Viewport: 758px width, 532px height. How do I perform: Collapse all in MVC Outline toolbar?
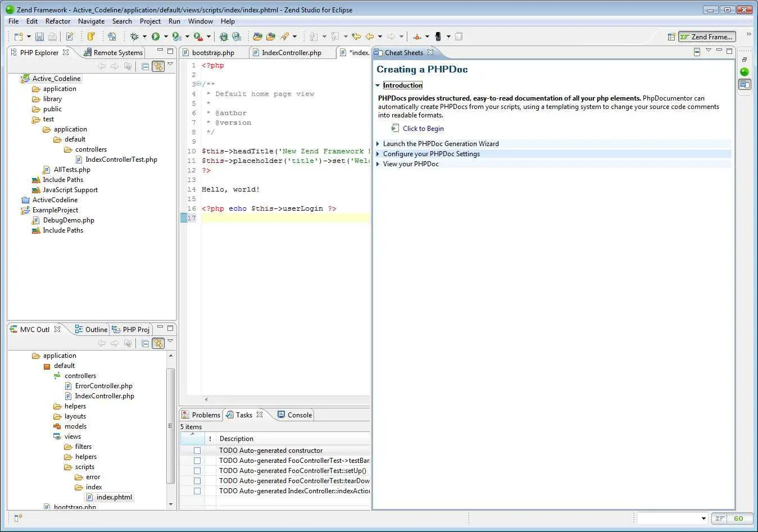pyautogui.click(x=145, y=343)
